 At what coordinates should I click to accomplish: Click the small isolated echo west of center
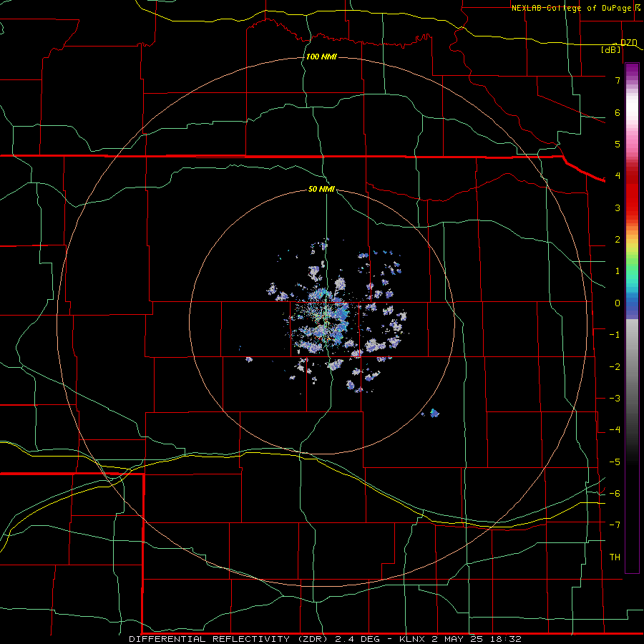pos(249,359)
